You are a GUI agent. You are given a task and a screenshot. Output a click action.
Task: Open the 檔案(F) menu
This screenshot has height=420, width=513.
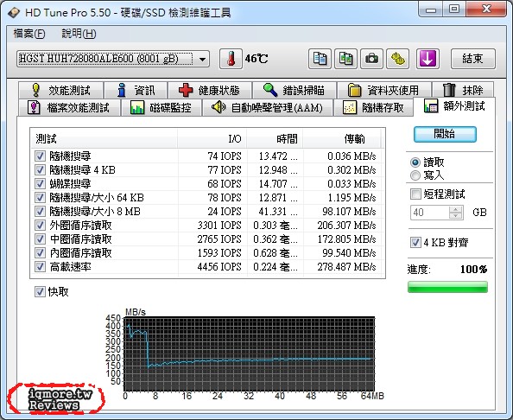(29, 34)
